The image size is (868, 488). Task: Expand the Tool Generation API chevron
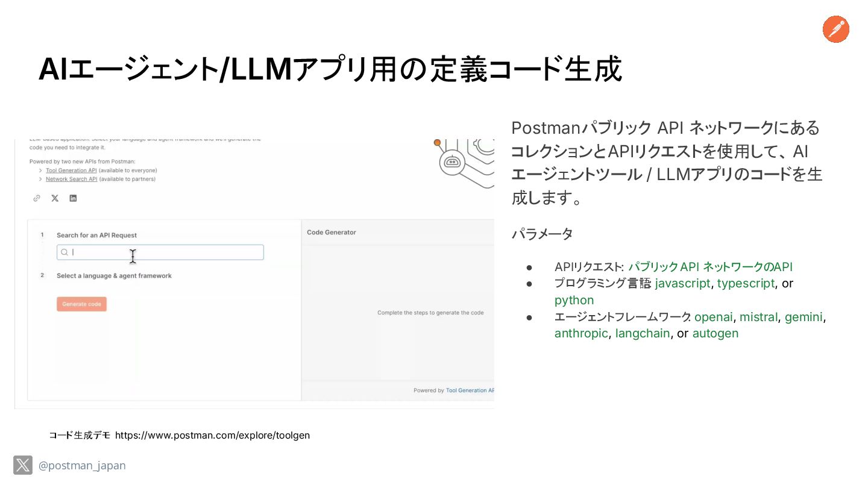tap(40, 170)
